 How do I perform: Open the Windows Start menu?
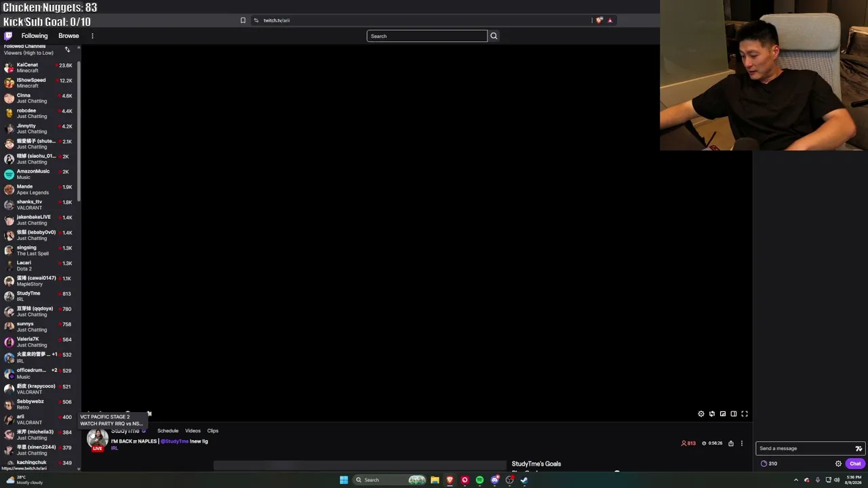click(x=344, y=480)
